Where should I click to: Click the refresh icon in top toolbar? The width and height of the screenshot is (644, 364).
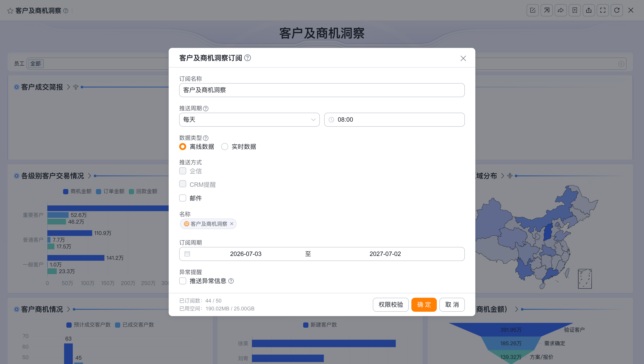point(617,10)
